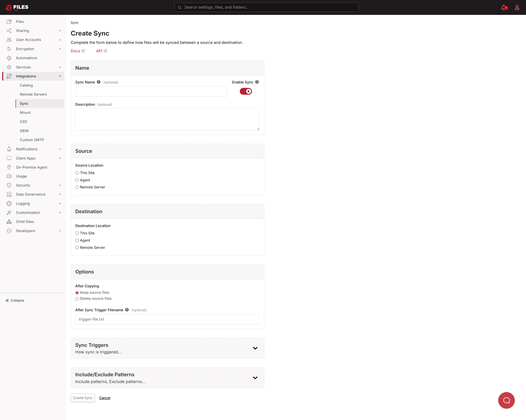Click the search settings field

(x=266, y=7)
